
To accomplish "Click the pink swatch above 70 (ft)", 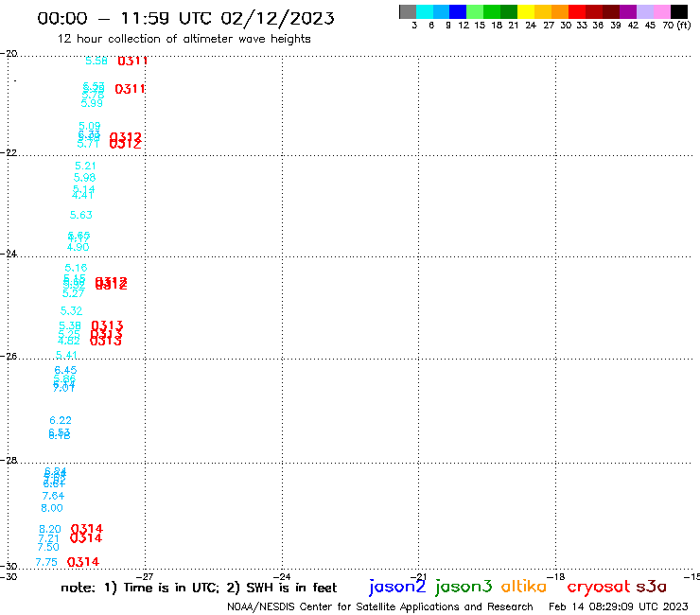I will (662, 11).
